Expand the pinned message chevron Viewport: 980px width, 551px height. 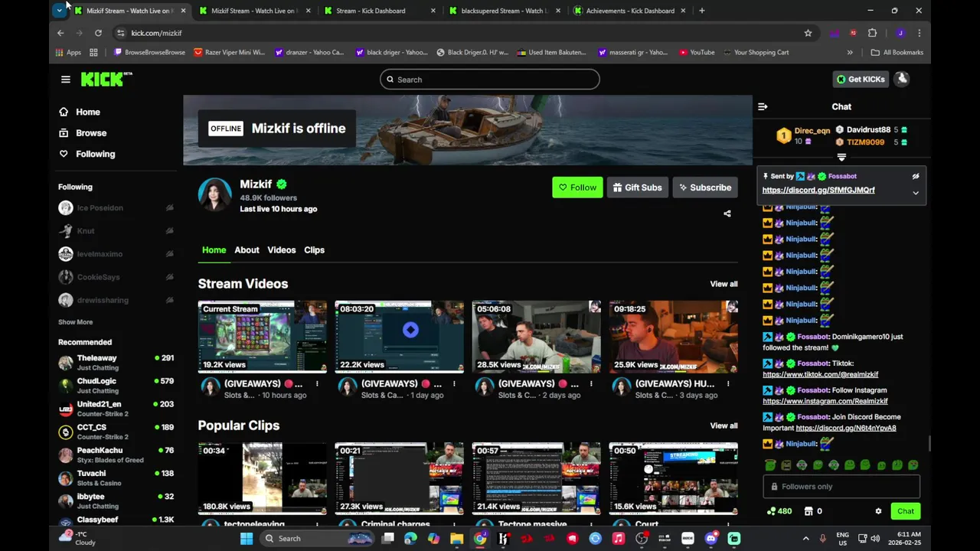(x=916, y=193)
